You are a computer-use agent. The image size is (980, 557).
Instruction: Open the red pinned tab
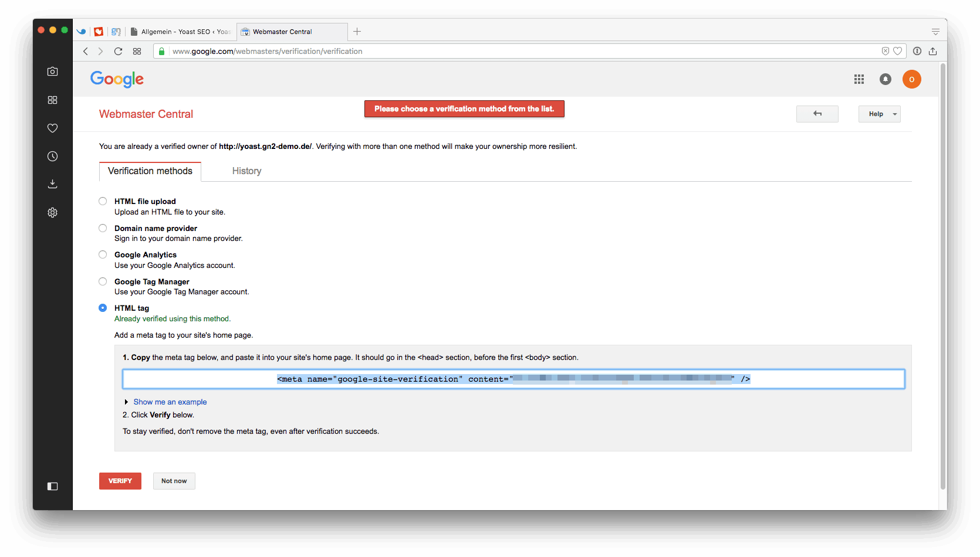(99, 32)
